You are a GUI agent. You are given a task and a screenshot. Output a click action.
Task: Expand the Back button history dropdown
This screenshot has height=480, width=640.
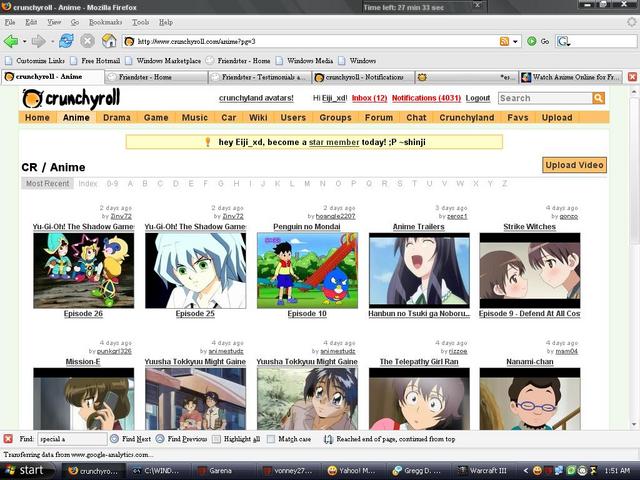pos(24,41)
